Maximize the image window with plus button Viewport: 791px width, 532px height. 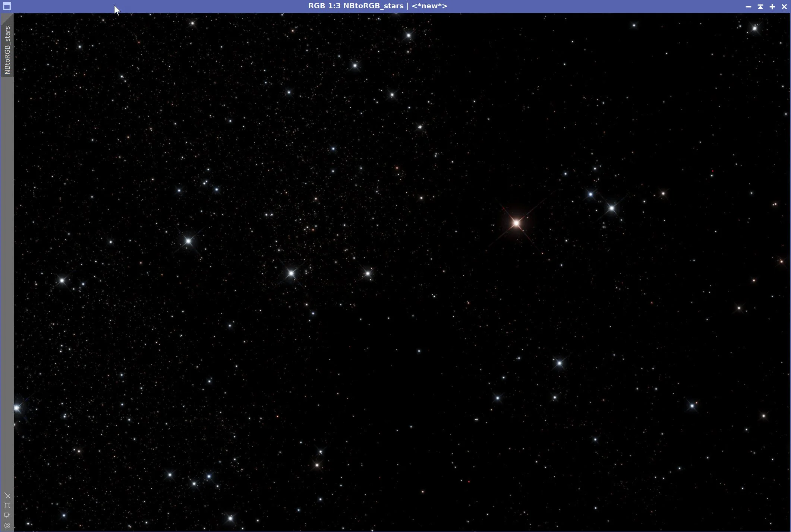point(772,7)
